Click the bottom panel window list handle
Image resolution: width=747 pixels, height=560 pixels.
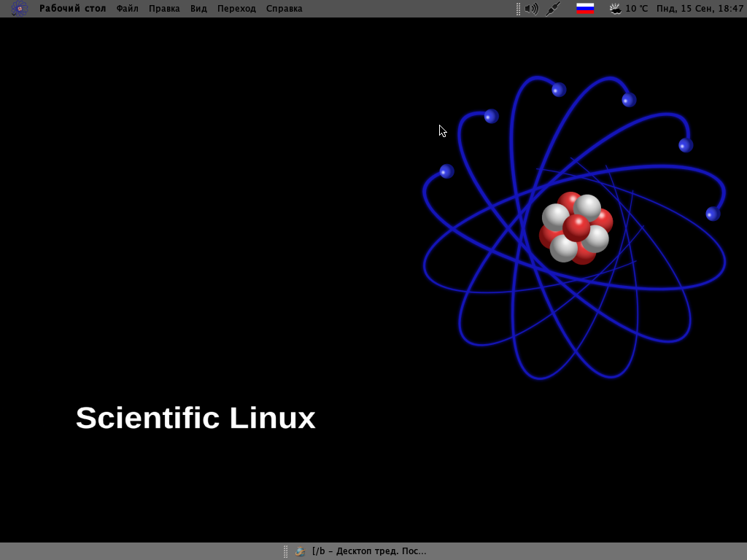pos(285,551)
